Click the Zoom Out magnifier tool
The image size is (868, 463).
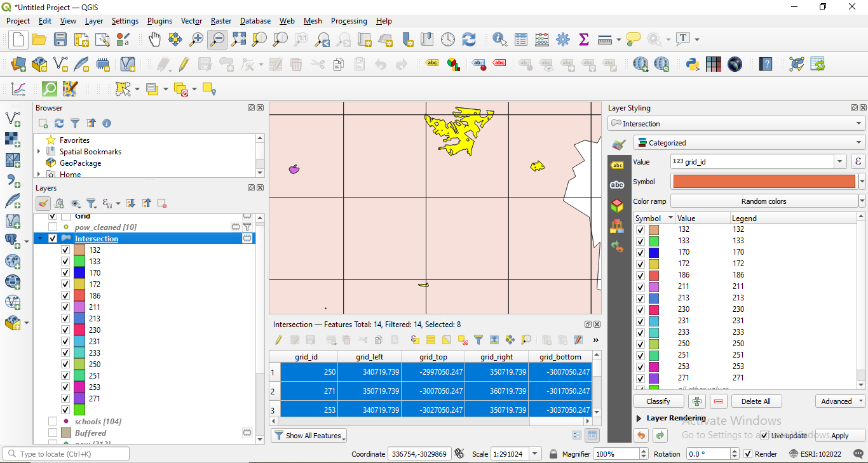pyautogui.click(x=217, y=39)
